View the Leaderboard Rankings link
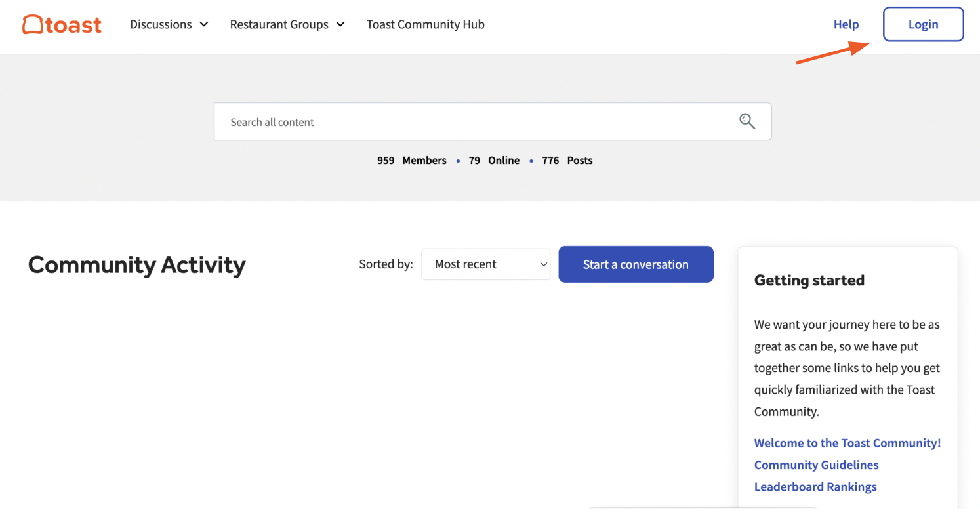 coord(815,487)
